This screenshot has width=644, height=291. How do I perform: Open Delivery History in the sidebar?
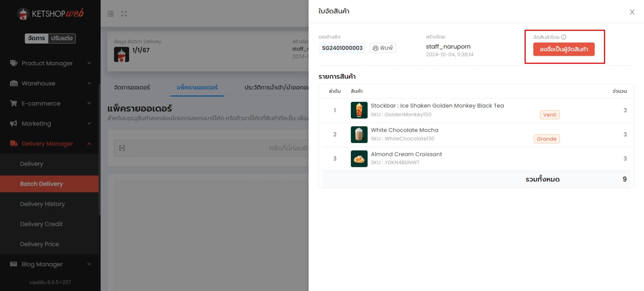[x=42, y=204]
